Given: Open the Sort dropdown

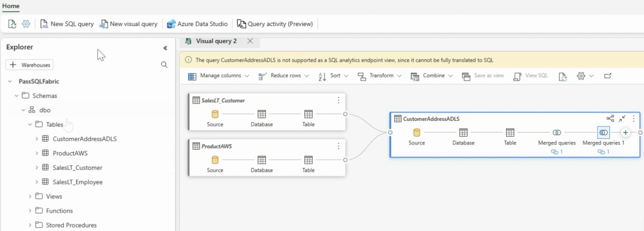Looking at the screenshot, I should pos(333,76).
